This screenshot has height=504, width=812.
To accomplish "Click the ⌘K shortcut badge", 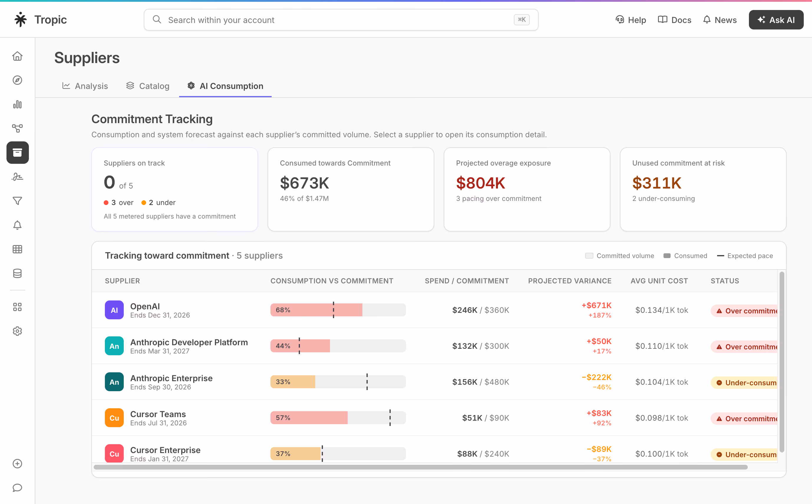I will (522, 20).
